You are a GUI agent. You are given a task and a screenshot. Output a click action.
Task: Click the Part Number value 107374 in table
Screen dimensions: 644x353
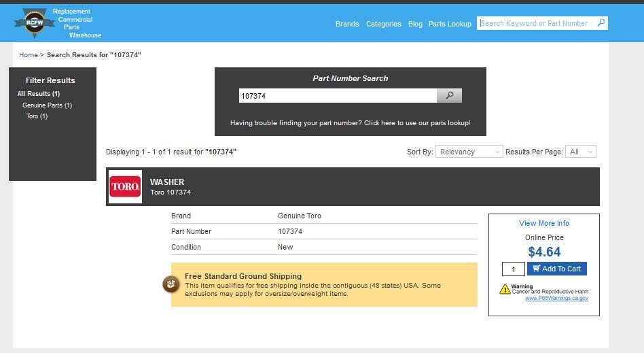(290, 231)
